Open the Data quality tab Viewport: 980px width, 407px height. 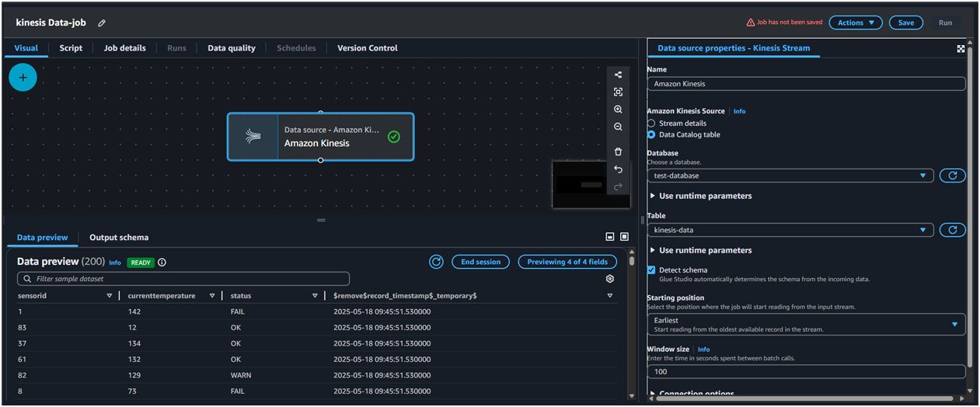(x=232, y=48)
